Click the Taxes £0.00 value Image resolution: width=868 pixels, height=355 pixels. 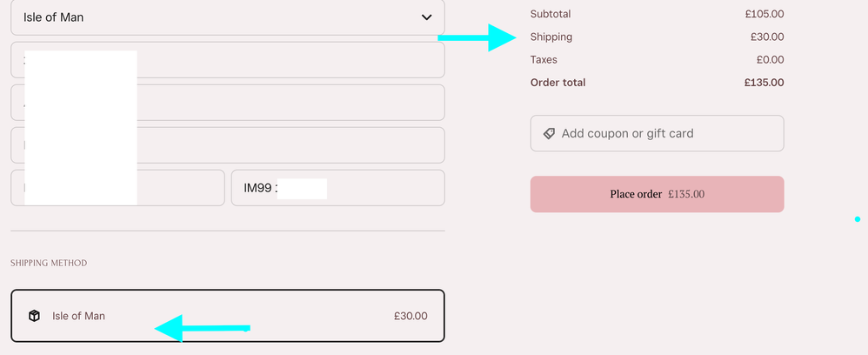(x=770, y=60)
